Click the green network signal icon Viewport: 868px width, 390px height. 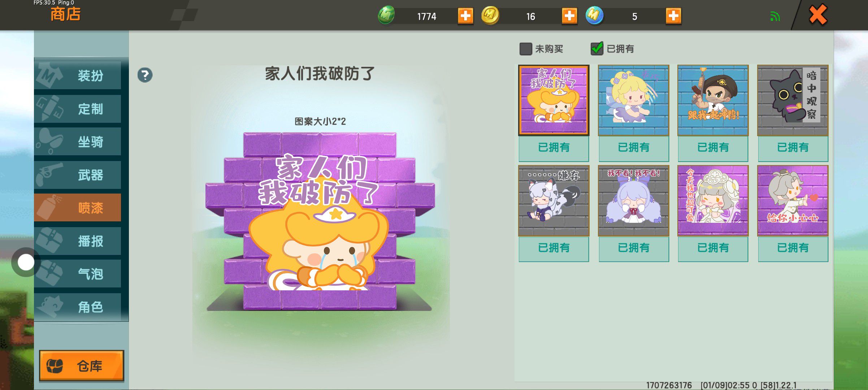pyautogui.click(x=775, y=16)
